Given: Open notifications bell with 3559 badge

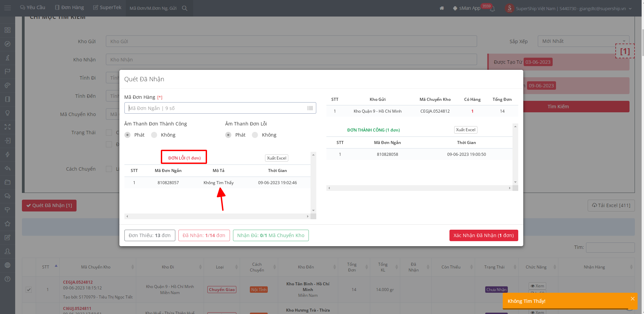Looking at the screenshot, I should (492, 9).
